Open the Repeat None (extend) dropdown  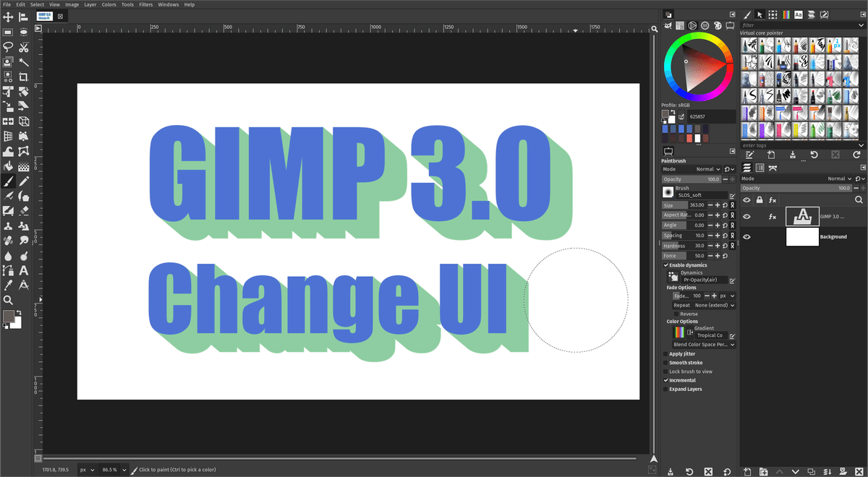732,305
